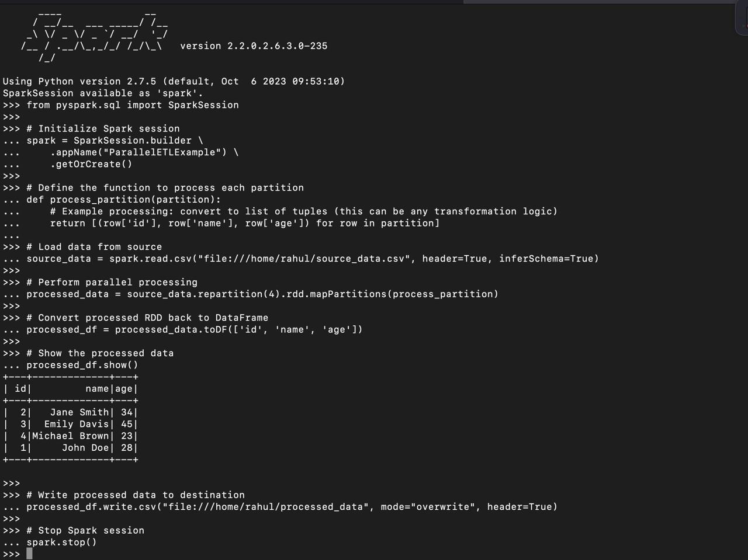The height and width of the screenshot is (560, 748).
Task: Click the 'from pyspark.sql import SparkSession' line
Action: pyautogui.click(x=133, y=105)
